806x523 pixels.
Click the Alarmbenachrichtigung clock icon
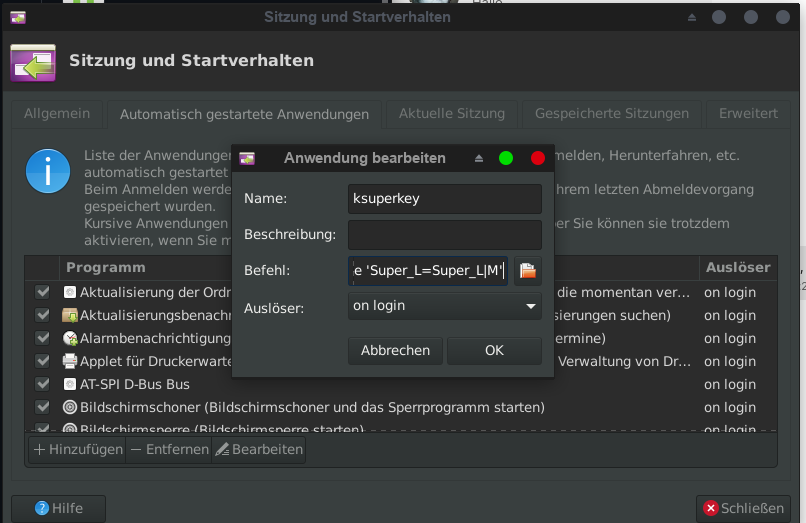pyautogui.click(x=70, y=338)
